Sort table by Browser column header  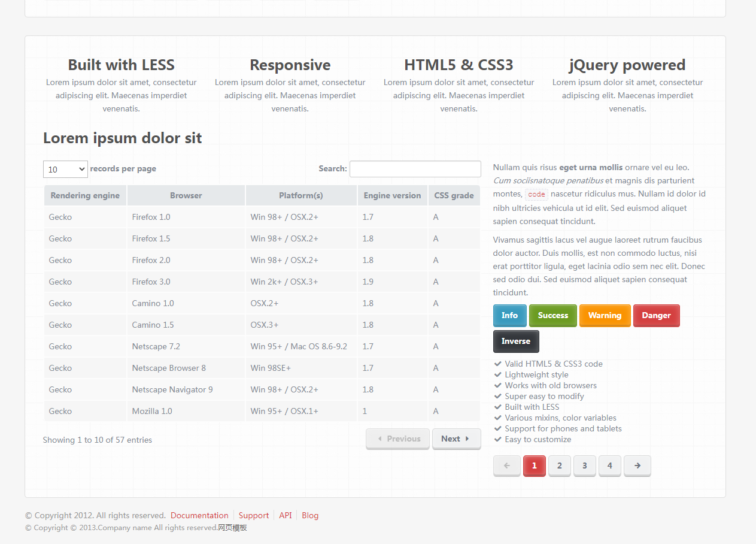pyautogui.click(x=186, y=195)
